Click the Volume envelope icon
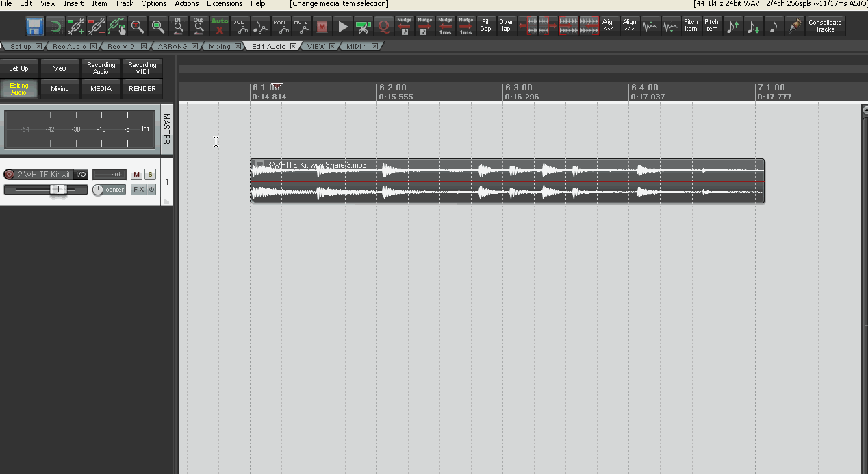 [x=240, y=25]
